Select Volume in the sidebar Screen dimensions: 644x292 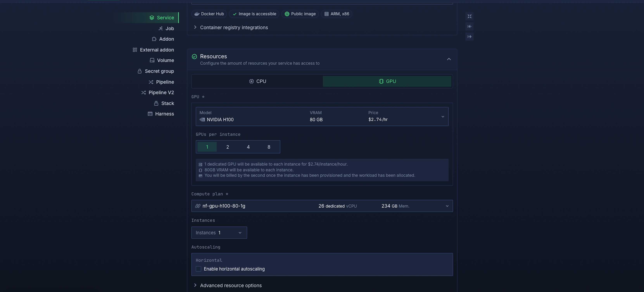point(162,60)
